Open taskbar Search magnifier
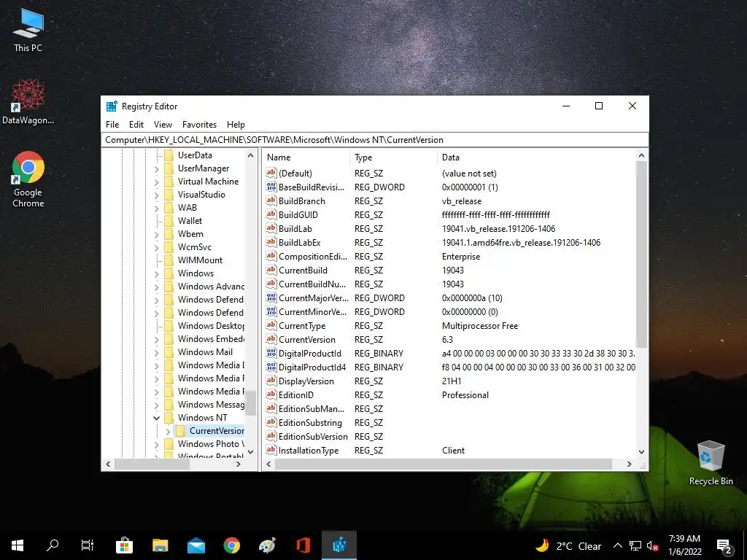The height and width of the screenshot is (560, 747). (53, 545)
